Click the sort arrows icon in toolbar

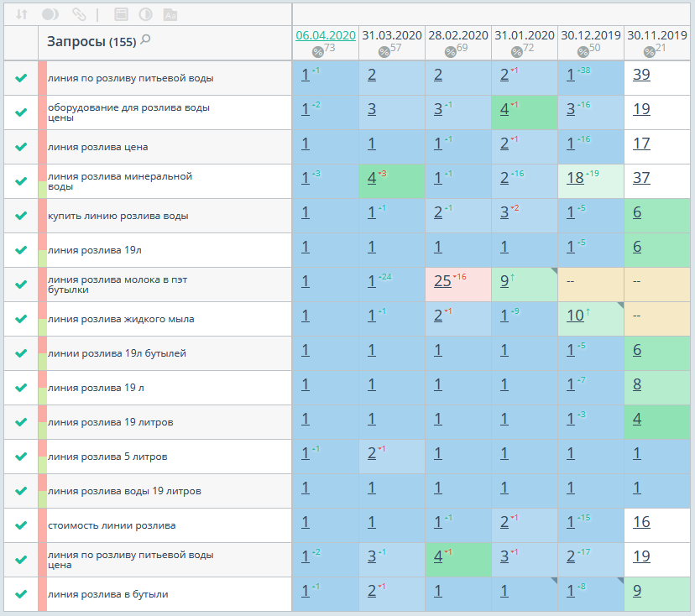point(23,14)
